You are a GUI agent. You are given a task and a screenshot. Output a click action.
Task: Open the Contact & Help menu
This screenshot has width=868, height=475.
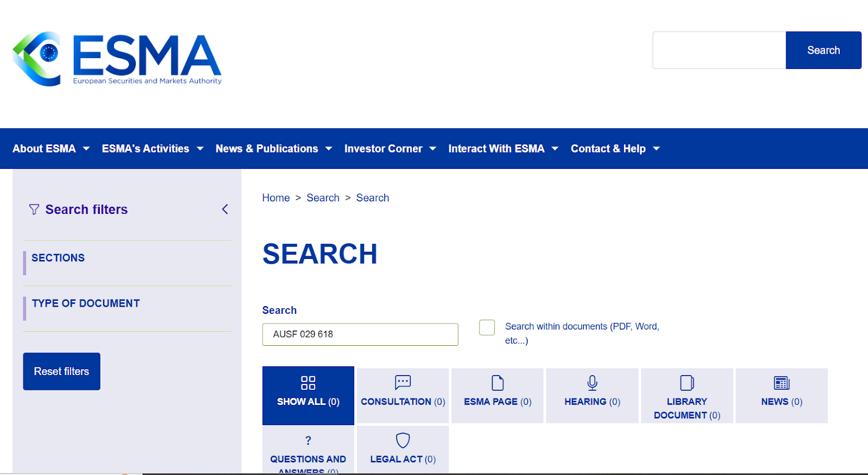608,149
